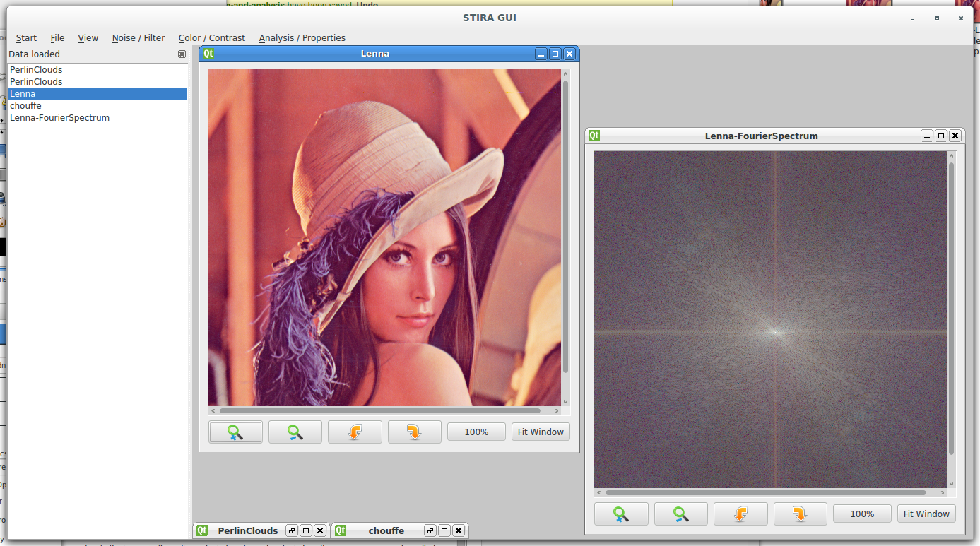Click the Lenna window vertical scrollbar
Screen dimensions: 980x546
tap(565, 226)
